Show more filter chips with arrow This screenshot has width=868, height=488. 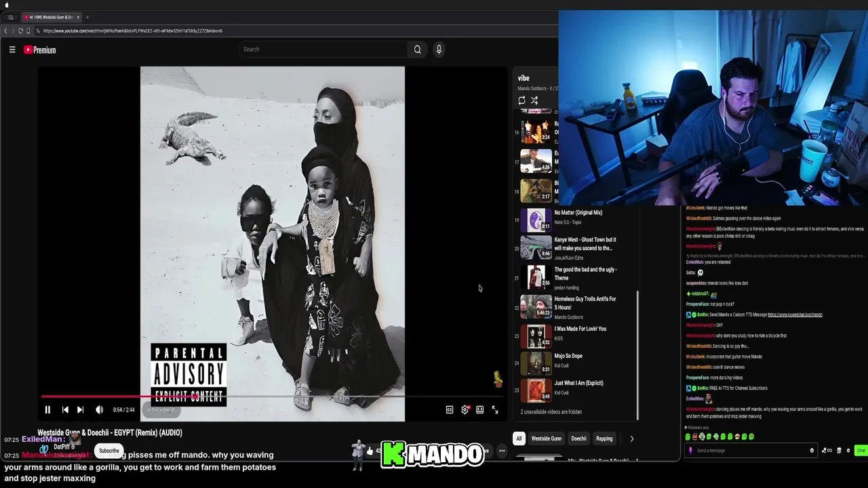[x=632, y=439]
